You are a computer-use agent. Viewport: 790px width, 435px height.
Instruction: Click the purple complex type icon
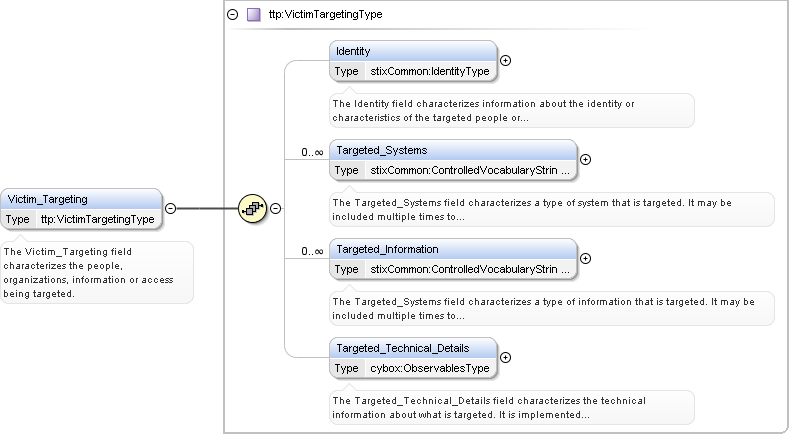click(x=253, y=15)
